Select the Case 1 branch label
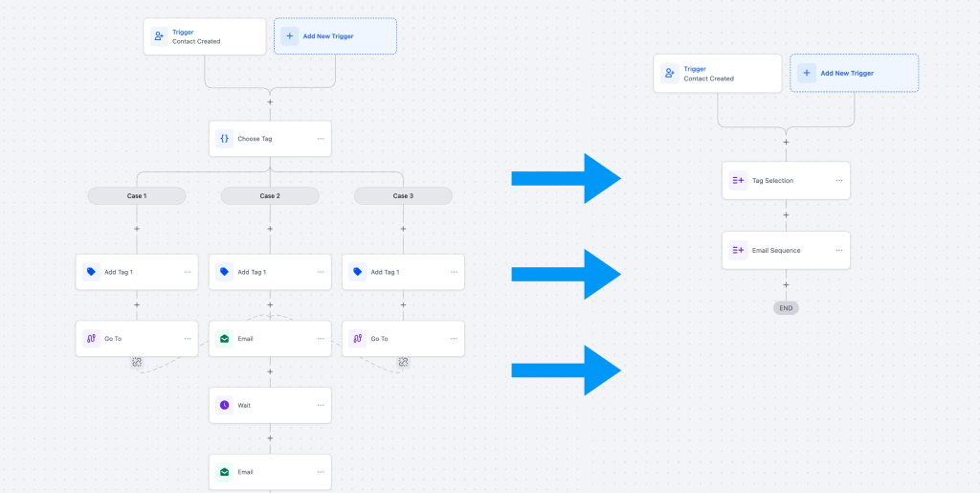Viewport: 980px width, 493px height. pyautogui.click(x=137, y=195)
